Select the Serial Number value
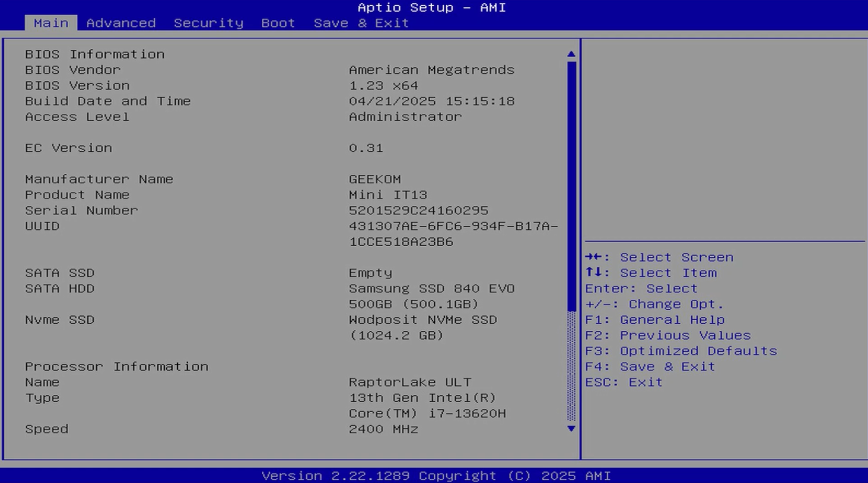Image resolution: width=868 pixels, height=483 pixels. (x=418, y=211)
